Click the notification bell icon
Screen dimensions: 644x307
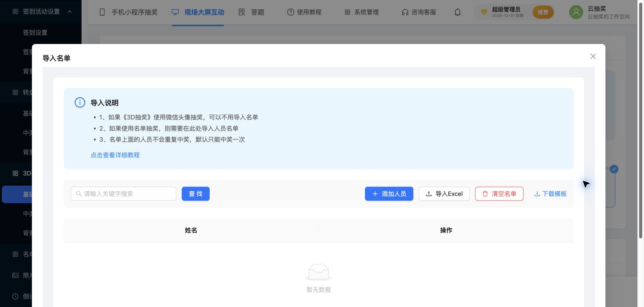click(458, 12)
